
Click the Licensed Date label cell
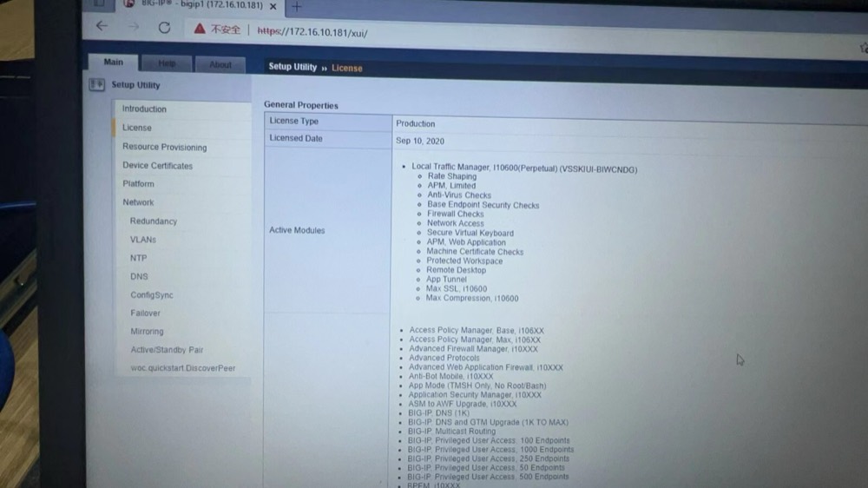tap(328, 138)
